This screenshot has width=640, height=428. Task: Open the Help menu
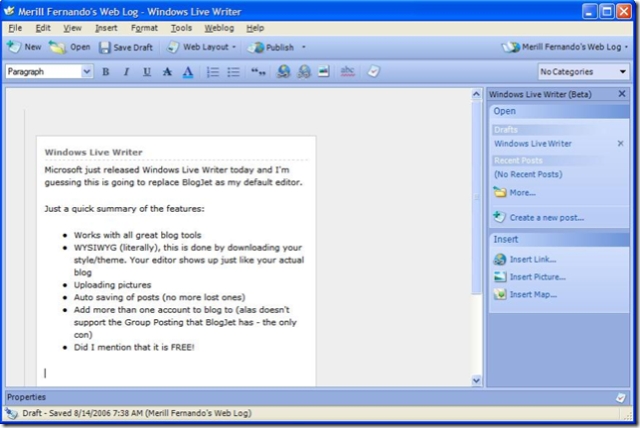tap(255, 28)
